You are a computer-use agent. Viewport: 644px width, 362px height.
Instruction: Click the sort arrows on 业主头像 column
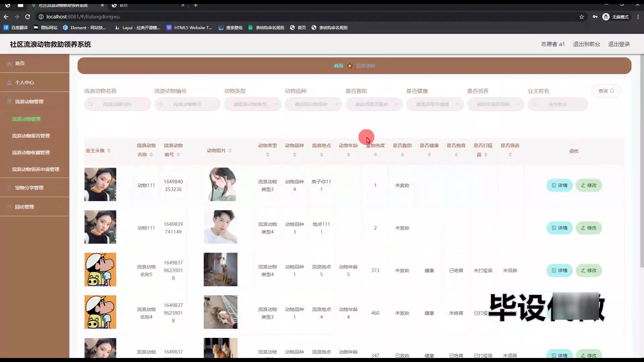coord(109,151)
